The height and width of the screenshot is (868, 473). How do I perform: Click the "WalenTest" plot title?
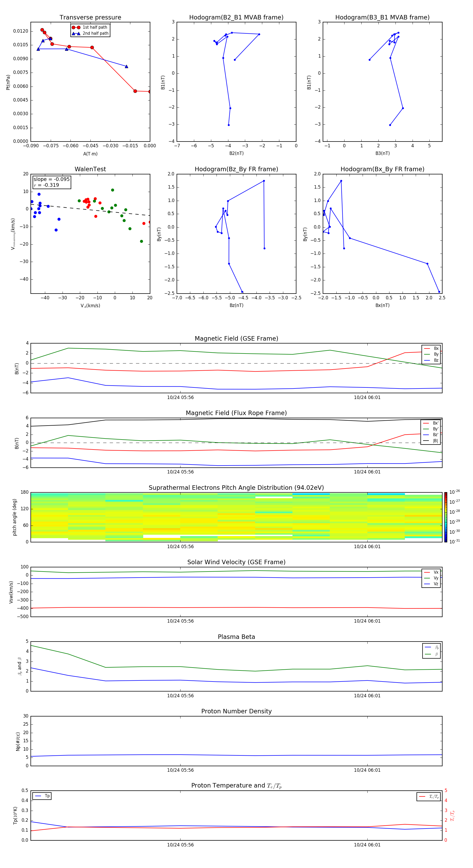90,169
